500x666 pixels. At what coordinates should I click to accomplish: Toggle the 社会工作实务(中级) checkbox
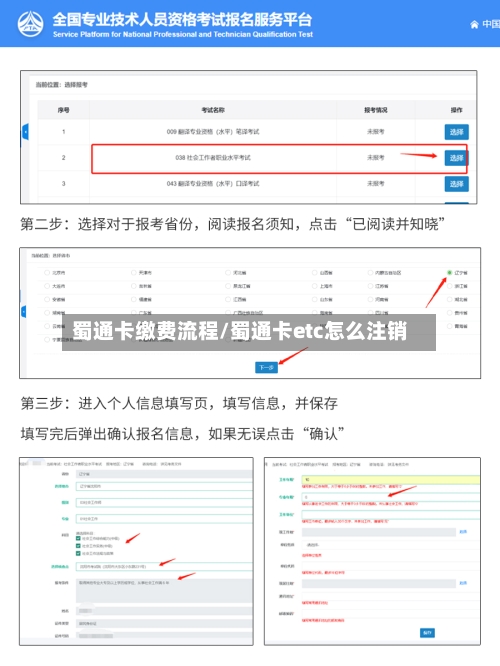tap(78, 546)
